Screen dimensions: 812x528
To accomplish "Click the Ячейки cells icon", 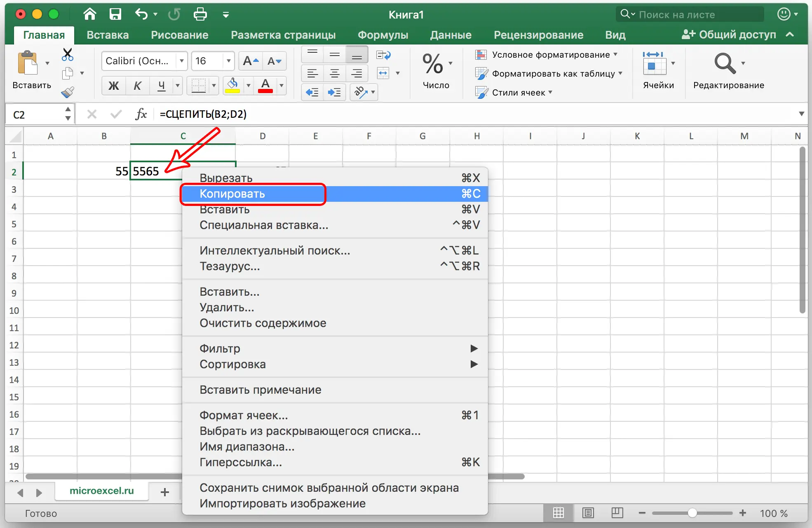I will click(654, 63).
